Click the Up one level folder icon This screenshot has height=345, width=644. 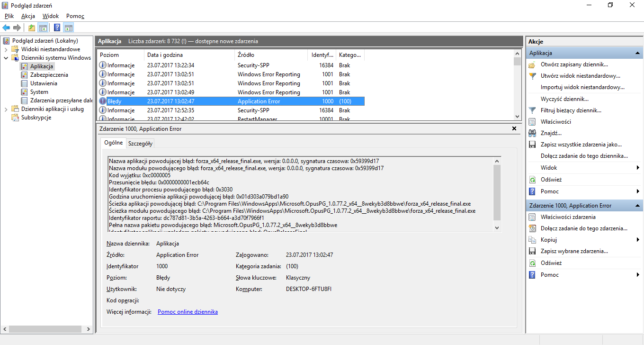tap(32, 27)
